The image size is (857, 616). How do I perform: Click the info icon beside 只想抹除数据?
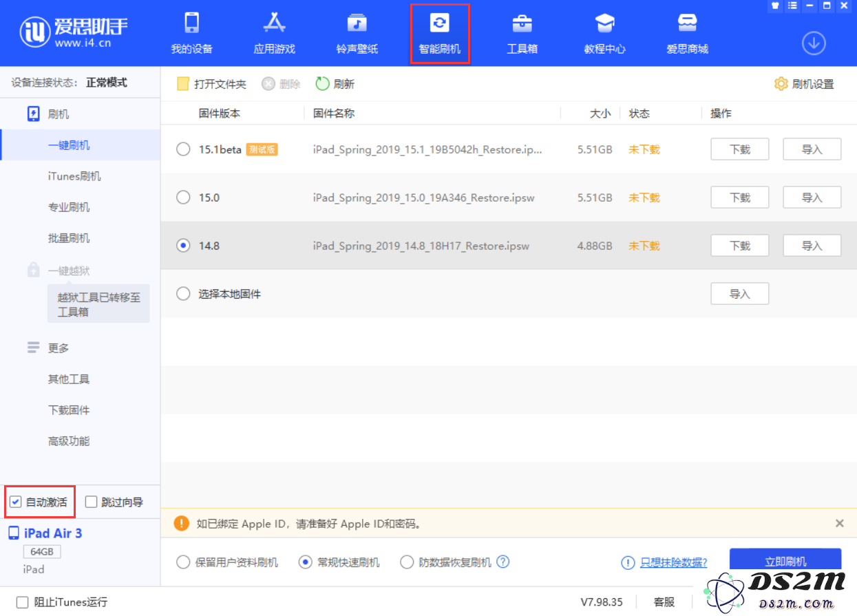[628, 562]
